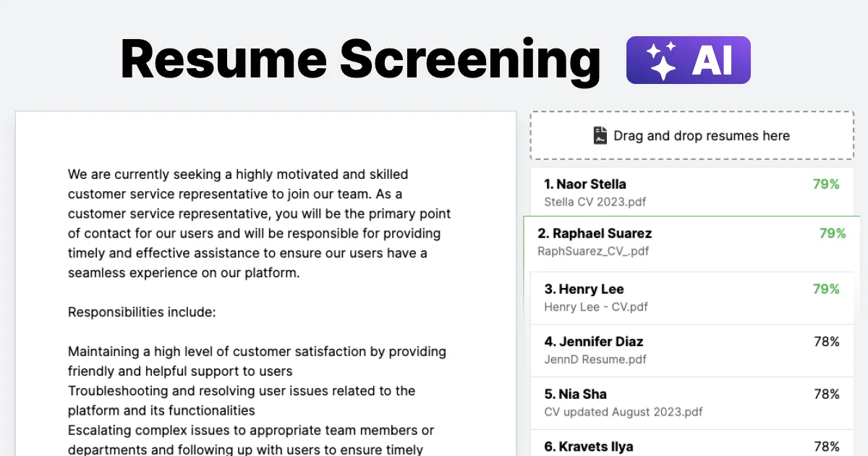
Task: Click the Responsibilities include line
Action: point(142,312)
